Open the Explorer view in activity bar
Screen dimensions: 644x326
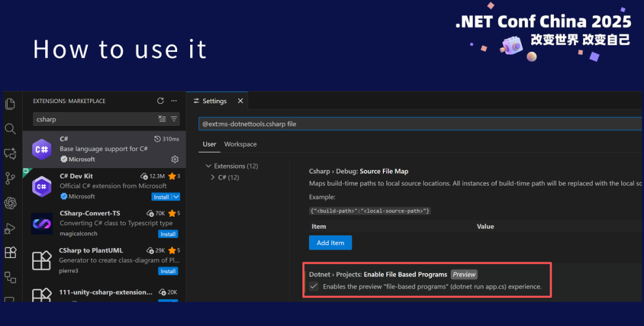pyautogui.click(x=10, y=104)
